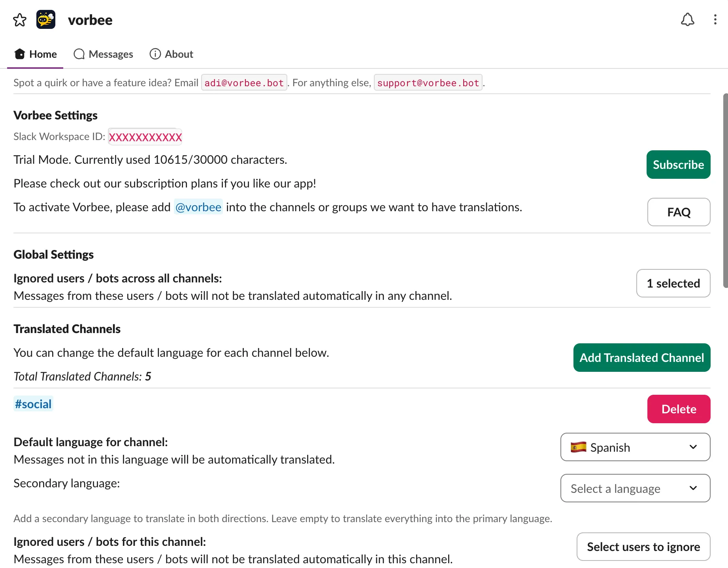The height and width of the screenshot is (568, 728).
Task: Open the Messages tab
Action: (x=103, y=54)
